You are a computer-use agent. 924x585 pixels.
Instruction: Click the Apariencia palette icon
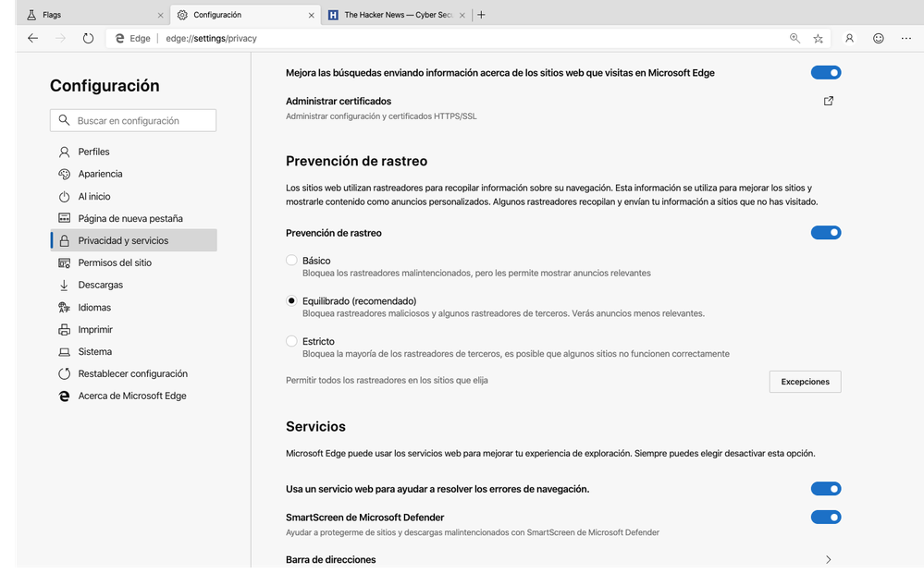click(x=64, y=174)
